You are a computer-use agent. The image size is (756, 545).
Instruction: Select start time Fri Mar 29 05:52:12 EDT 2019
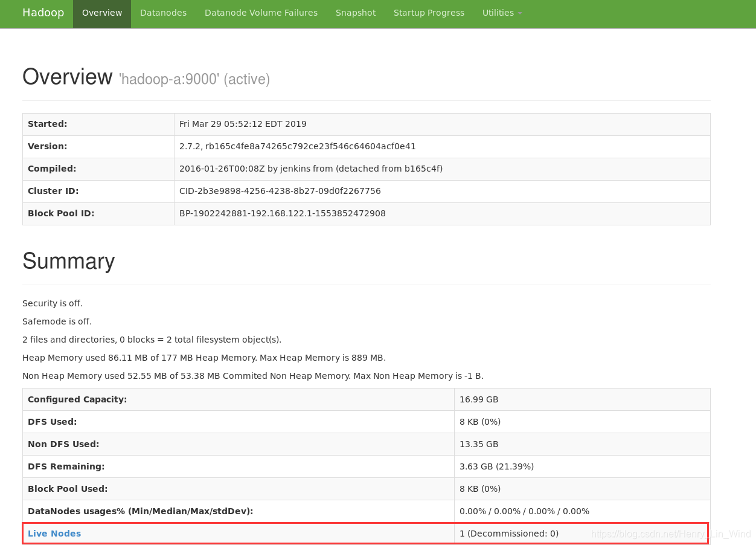point(243,124)
